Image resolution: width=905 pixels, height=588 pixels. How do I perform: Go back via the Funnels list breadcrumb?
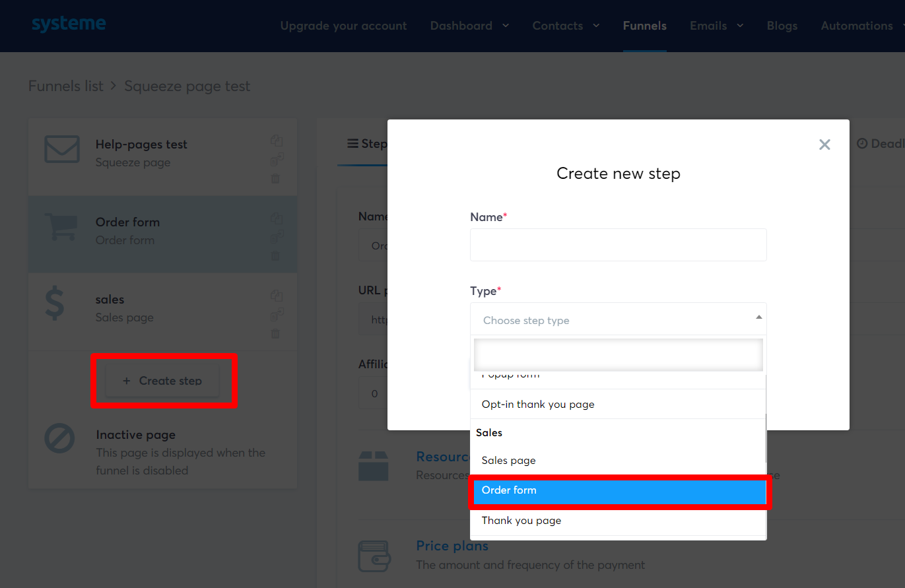(65, 86)
